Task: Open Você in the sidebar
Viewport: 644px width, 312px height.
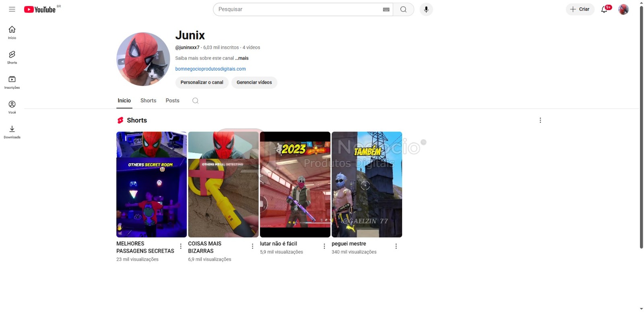Action: click(12, 107)
